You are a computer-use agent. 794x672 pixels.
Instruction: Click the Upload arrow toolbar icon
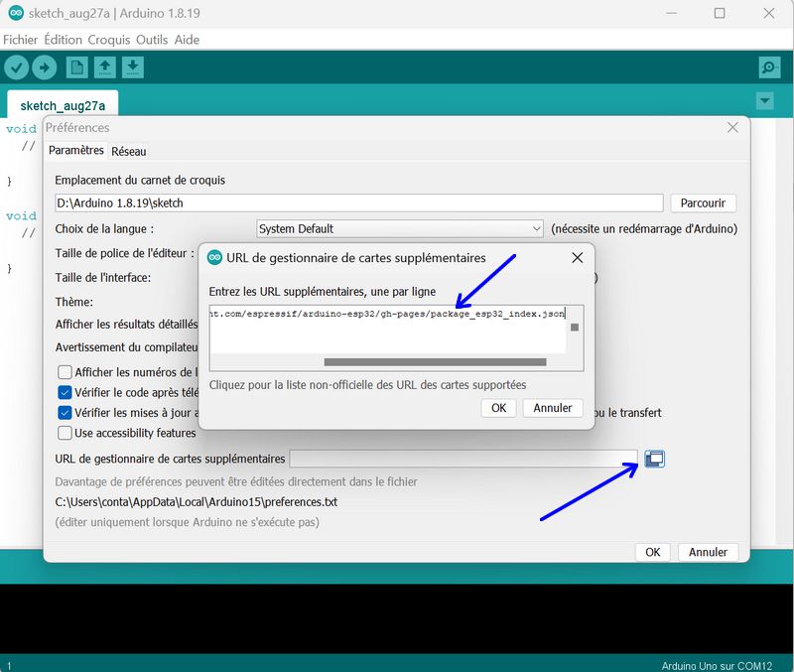click(x=45, y=67)
